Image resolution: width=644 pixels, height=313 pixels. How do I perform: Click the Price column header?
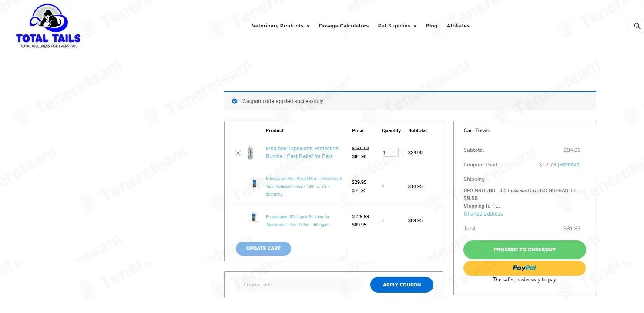358,130
